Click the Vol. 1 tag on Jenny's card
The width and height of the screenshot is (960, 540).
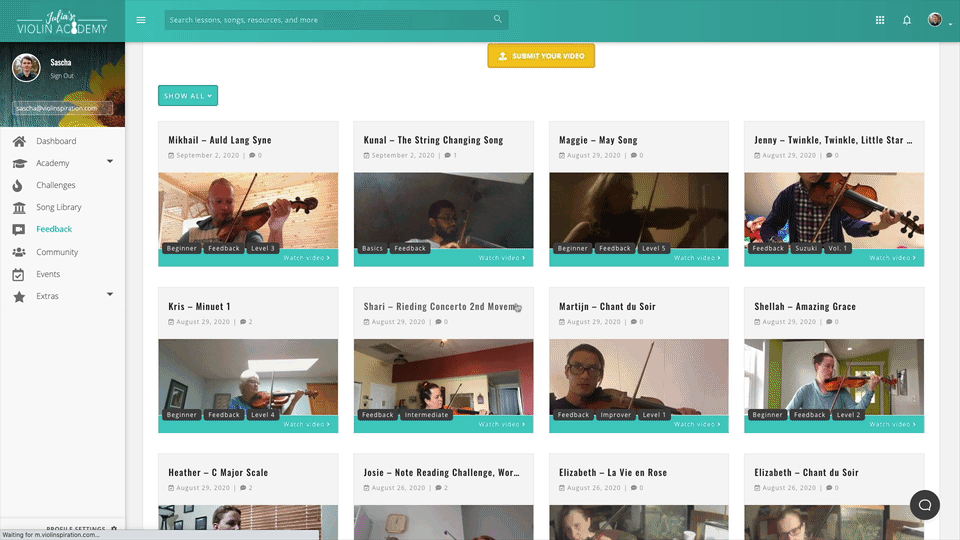(838, 249)
